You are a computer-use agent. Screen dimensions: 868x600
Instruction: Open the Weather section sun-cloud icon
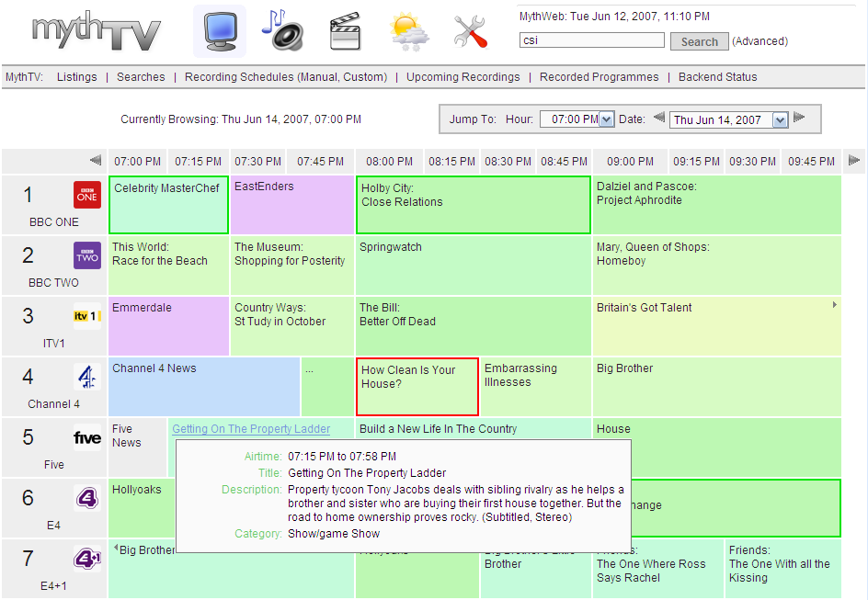409,32
